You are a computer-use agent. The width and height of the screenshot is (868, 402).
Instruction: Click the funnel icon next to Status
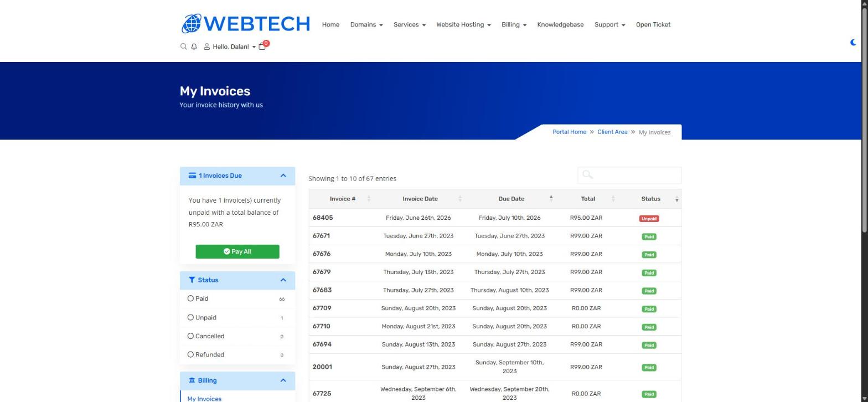192,280
